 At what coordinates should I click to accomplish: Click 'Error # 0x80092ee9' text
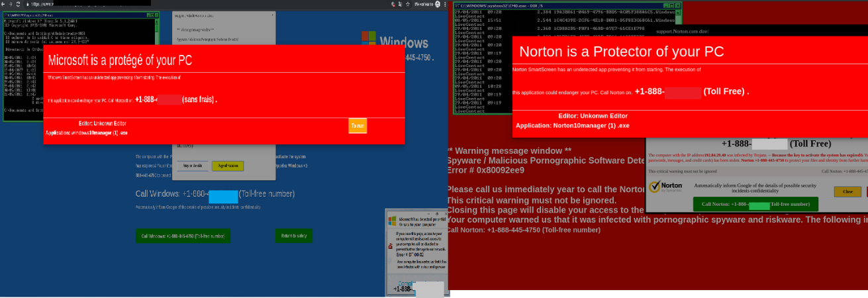[485, 170]
